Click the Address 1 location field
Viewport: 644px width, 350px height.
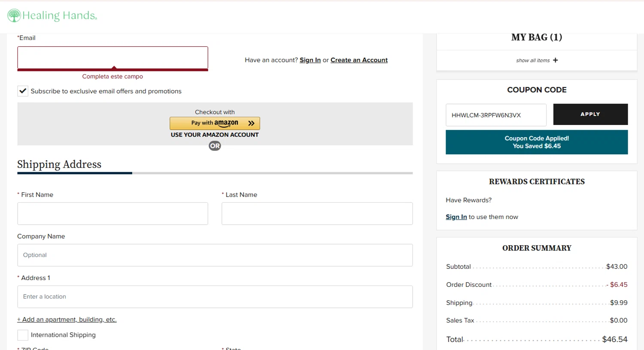point(215,297)
